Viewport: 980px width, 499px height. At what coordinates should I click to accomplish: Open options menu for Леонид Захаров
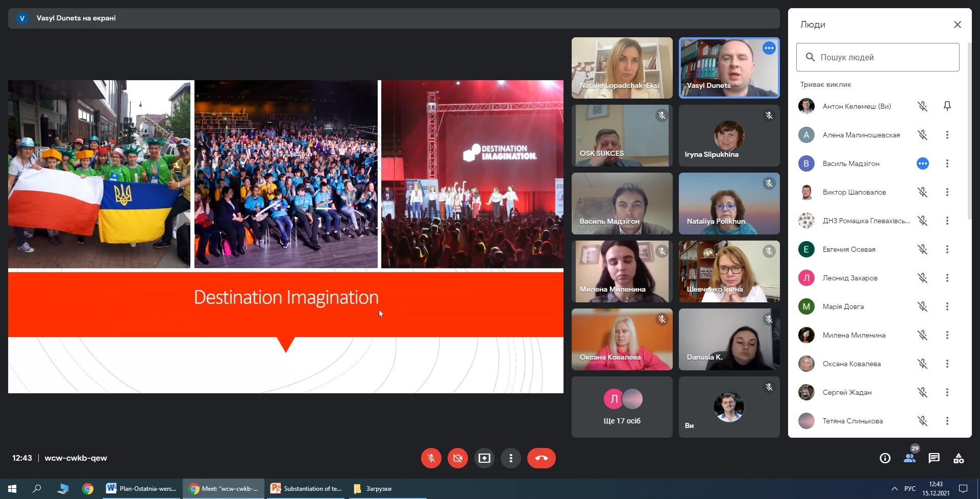pos(947,278)
